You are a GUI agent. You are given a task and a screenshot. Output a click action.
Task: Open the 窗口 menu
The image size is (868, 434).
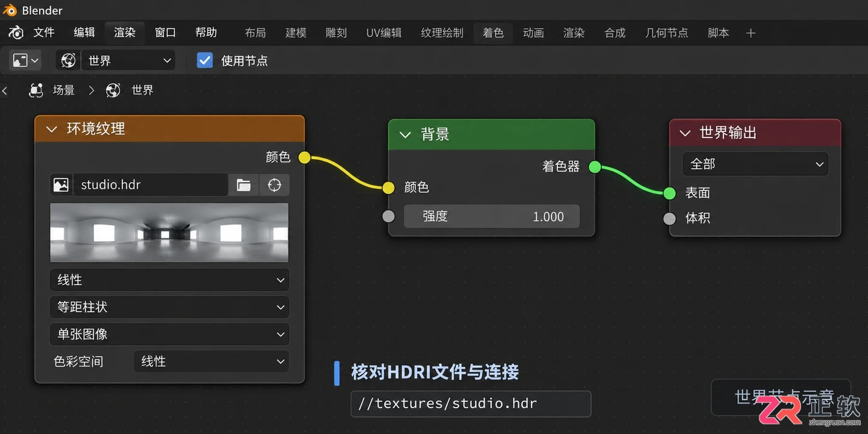tap(165, 33)
